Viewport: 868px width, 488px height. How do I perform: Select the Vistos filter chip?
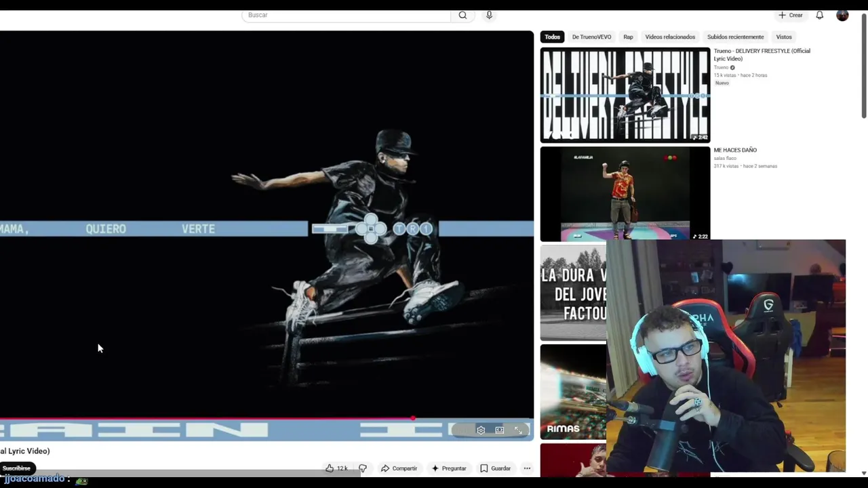tap(784, 37)
